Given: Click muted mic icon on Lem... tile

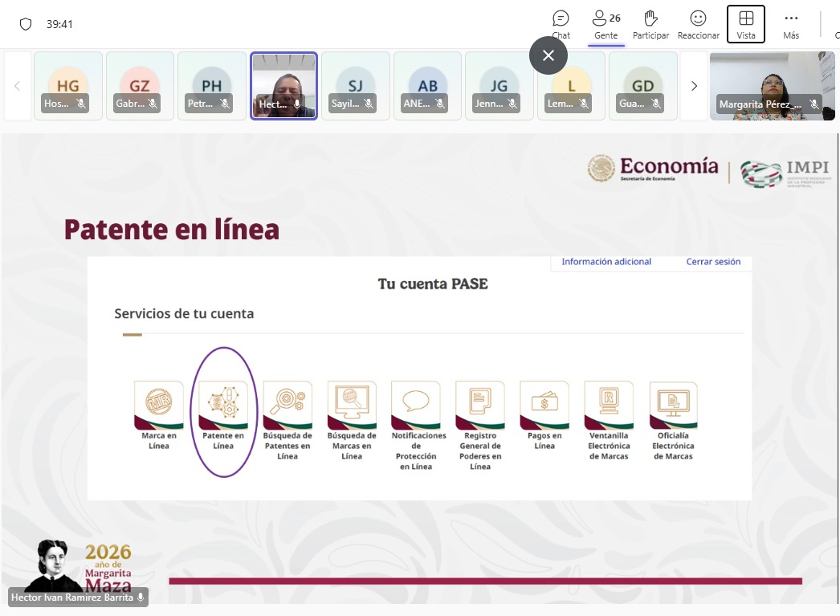Looking at the screenshot, I should 585,104.
